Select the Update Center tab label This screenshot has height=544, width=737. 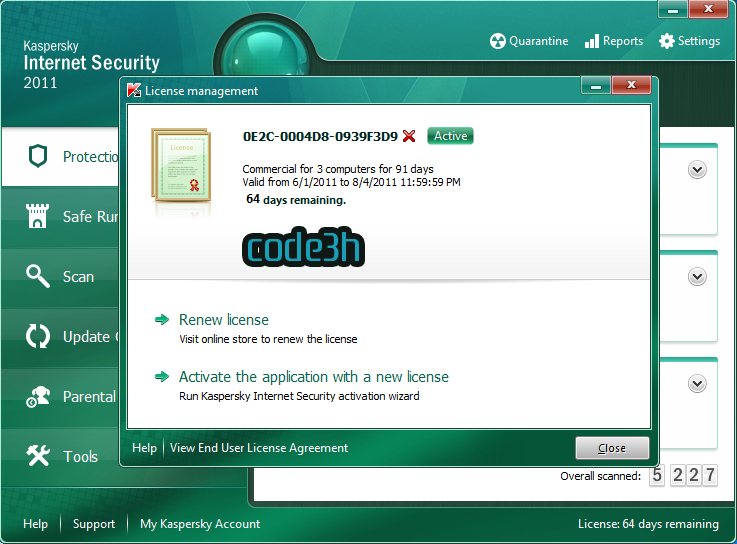91,337
